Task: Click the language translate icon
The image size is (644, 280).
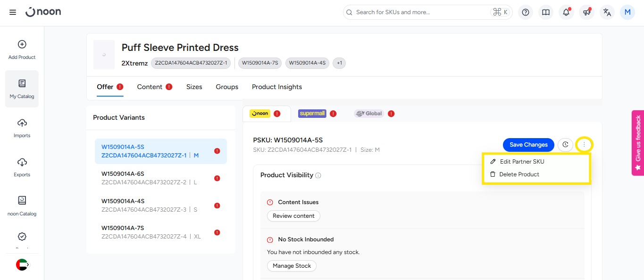Action: 607,12
